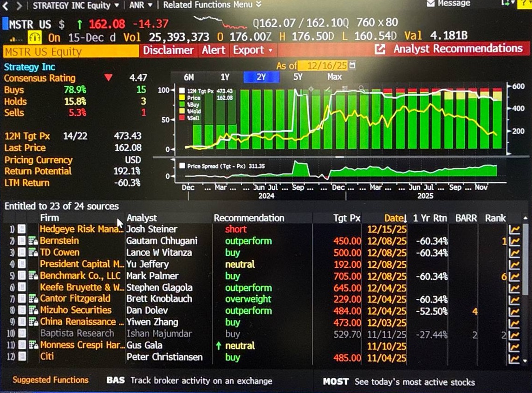
Task: Switch chart range to 1Y
Action: coord(225,77)
